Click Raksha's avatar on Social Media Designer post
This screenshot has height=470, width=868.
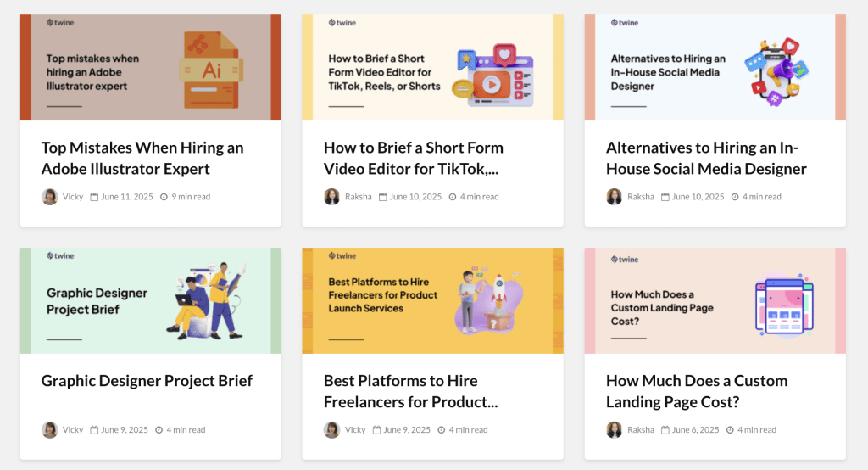[615, 197]
